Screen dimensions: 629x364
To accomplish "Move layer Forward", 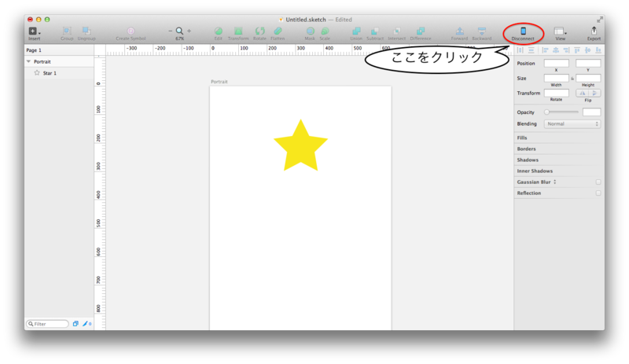I will point(460,31).
